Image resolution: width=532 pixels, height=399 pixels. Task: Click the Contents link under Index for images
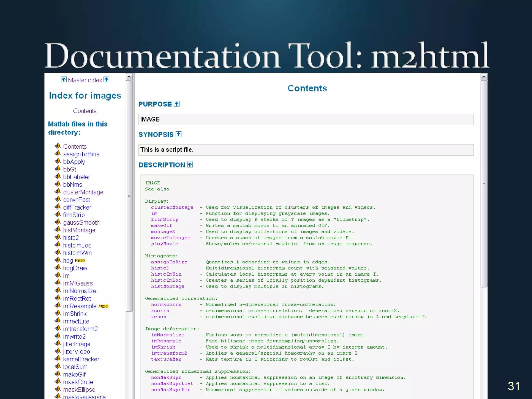click(x=85, y=111)
